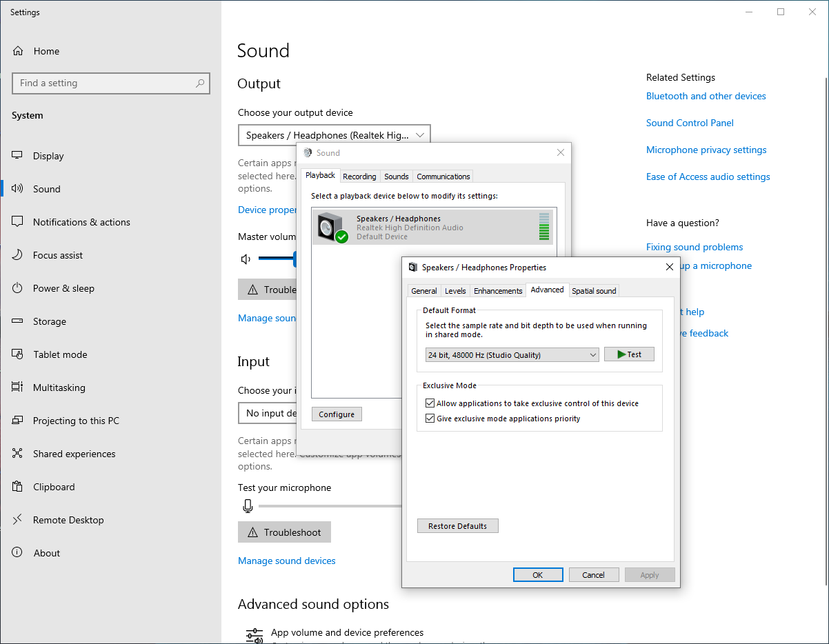Click the Display monitor icon

click(18, 156)
